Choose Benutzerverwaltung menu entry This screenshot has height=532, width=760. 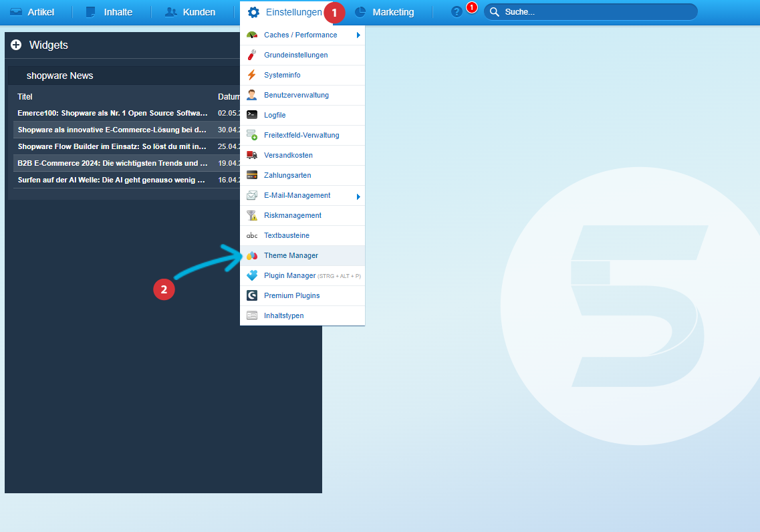tap(302, 95)
